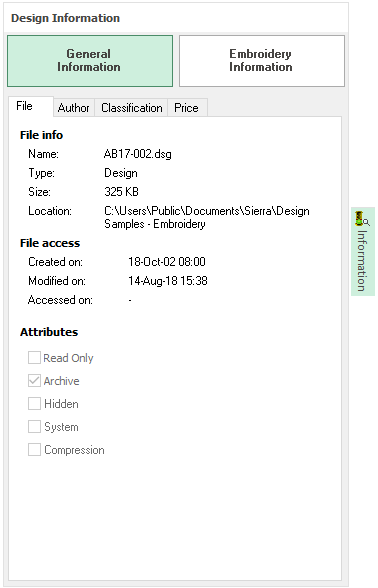Click file name AB17-002.dsg
The image size is (378, 588).
coord(138,154)
